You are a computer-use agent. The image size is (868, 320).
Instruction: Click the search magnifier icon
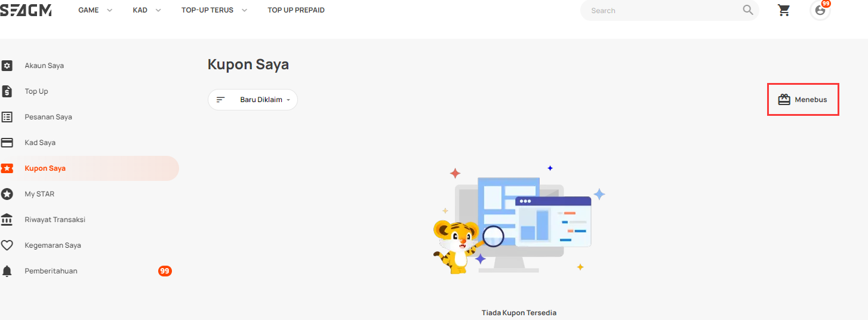pos(748,10)
